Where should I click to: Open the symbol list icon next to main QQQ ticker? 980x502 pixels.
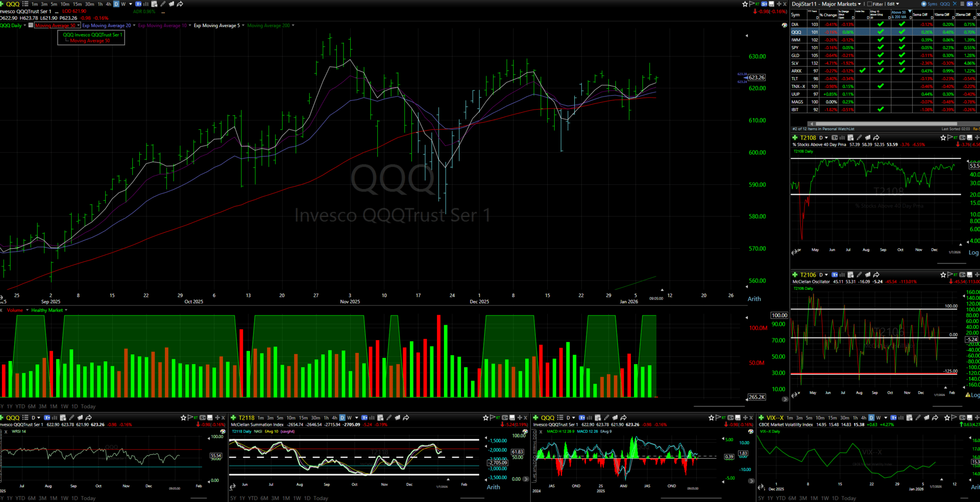25,4
